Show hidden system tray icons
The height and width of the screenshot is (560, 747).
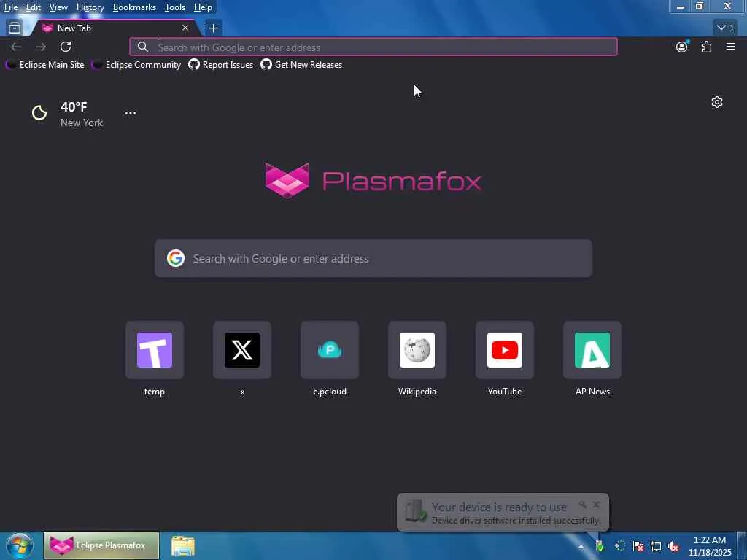click(581, 546)
